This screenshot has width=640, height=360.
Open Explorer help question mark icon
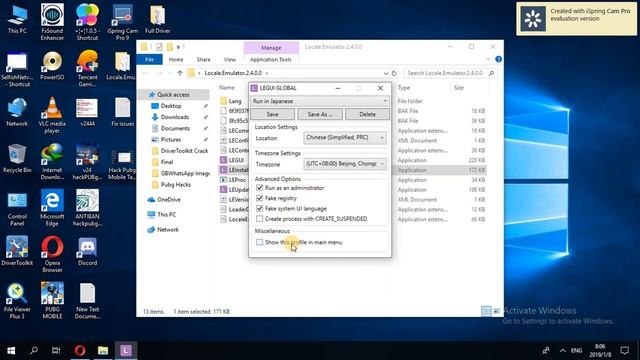coord(498,59)
